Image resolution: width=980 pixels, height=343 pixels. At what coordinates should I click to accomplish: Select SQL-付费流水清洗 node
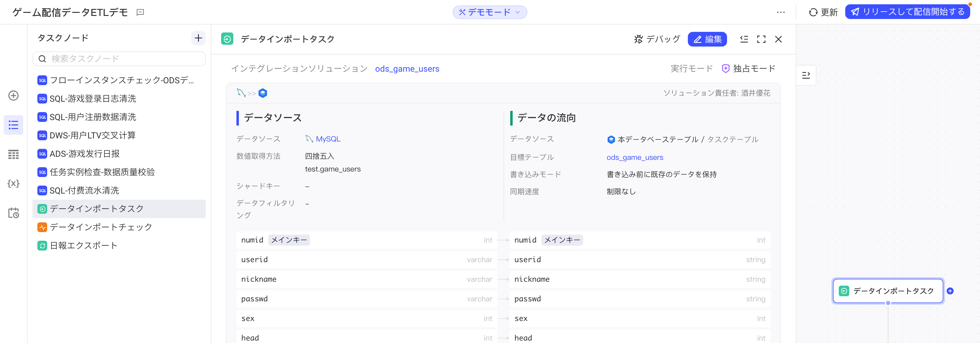[x=119, y=190]
